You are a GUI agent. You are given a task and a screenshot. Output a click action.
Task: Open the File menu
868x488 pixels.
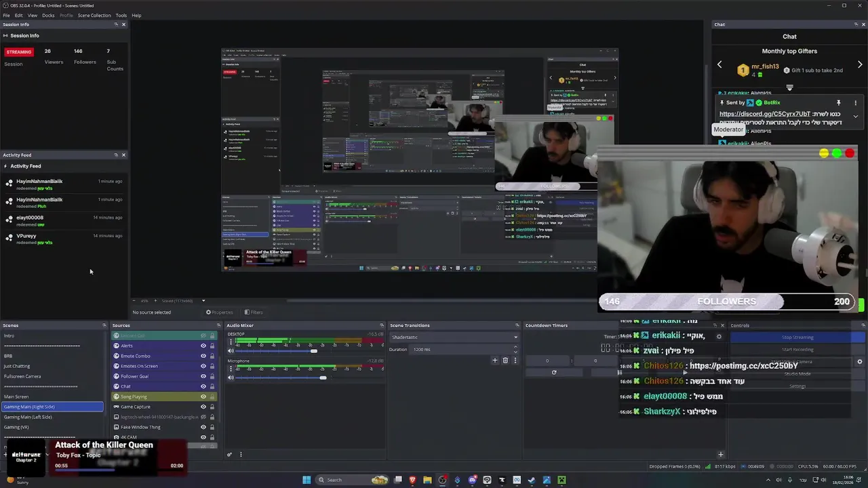coord(6,15)
